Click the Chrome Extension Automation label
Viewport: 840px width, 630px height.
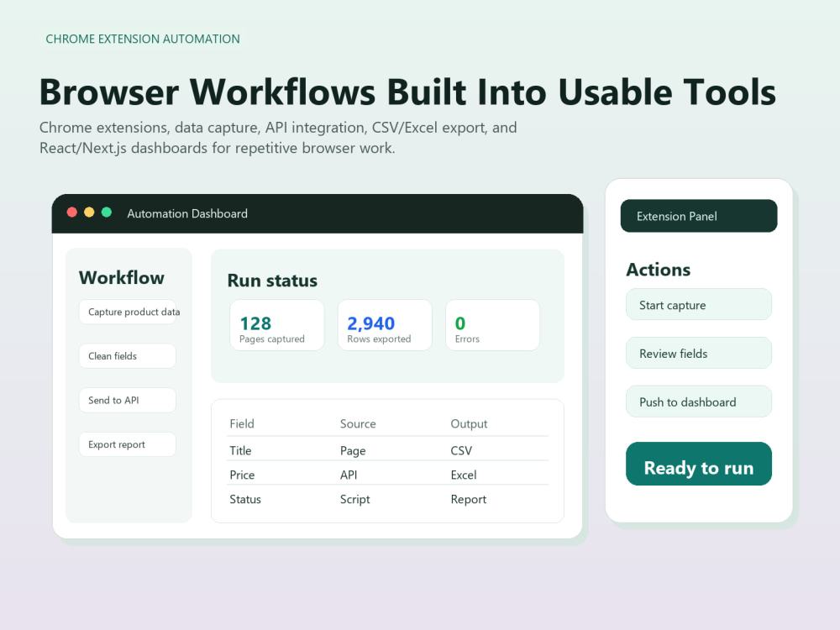[x=143, y=39]
